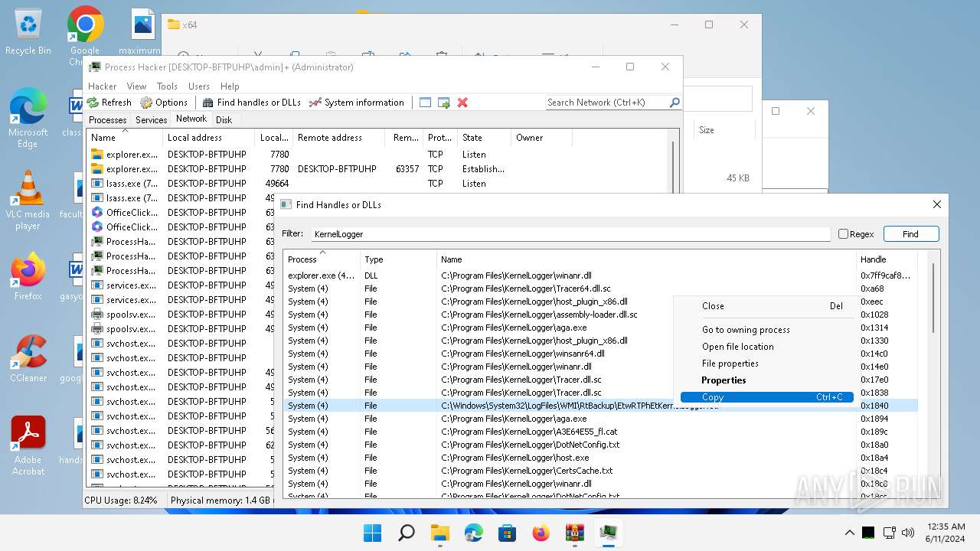Select the CertsCache.txt result row
The width and height of the screenshot is (980, 551).
click(600, 471)
